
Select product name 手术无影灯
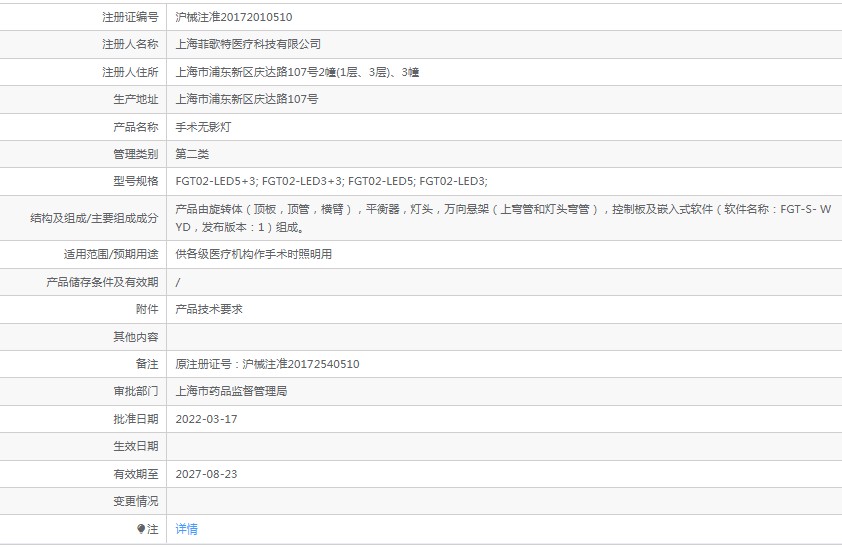pyautogui.click(x=204, y=127)
